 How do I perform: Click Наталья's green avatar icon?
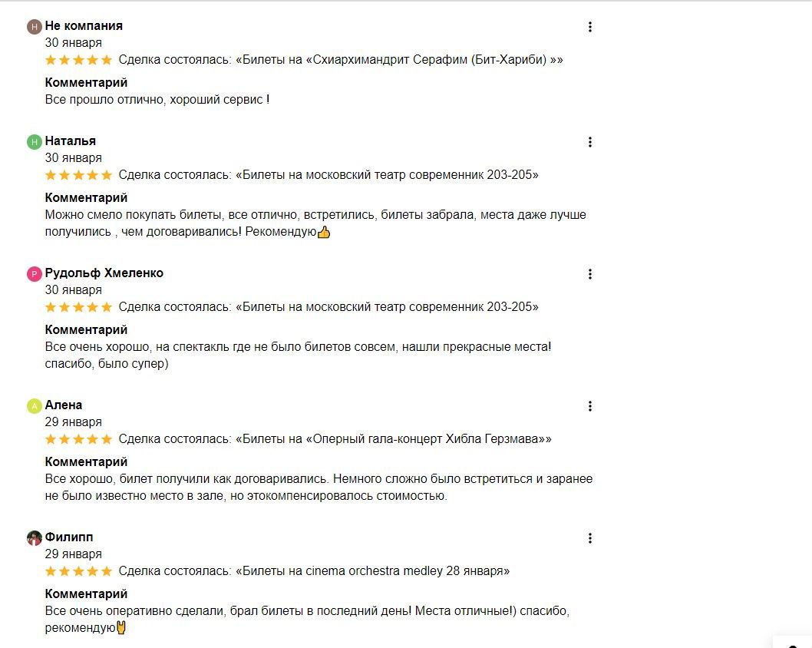click(35, 141)
